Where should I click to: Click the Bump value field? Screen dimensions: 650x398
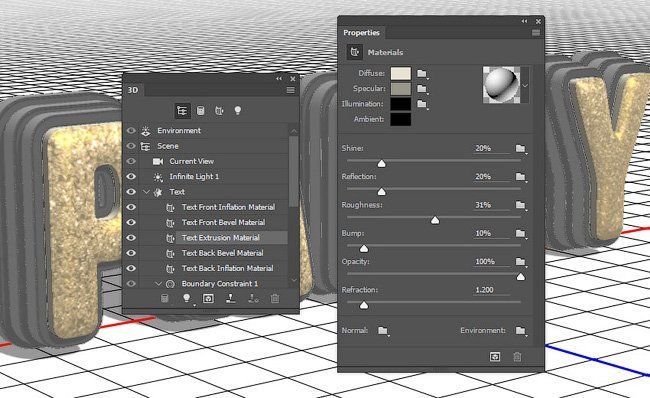[x=492, y=233]
